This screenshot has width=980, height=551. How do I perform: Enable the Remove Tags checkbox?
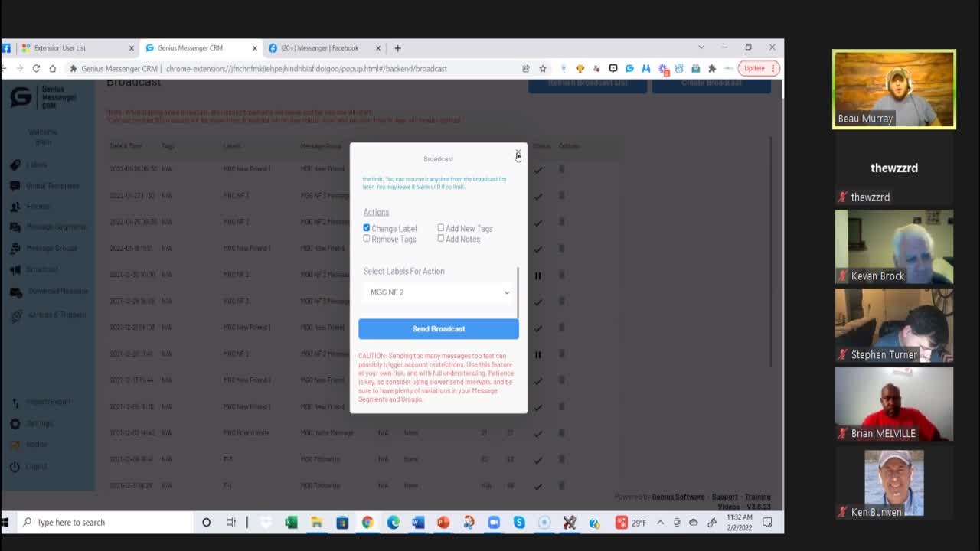367,239
